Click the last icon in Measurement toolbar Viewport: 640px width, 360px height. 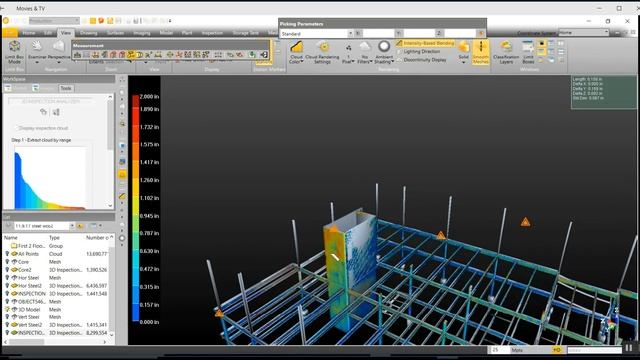coord(264,54)
